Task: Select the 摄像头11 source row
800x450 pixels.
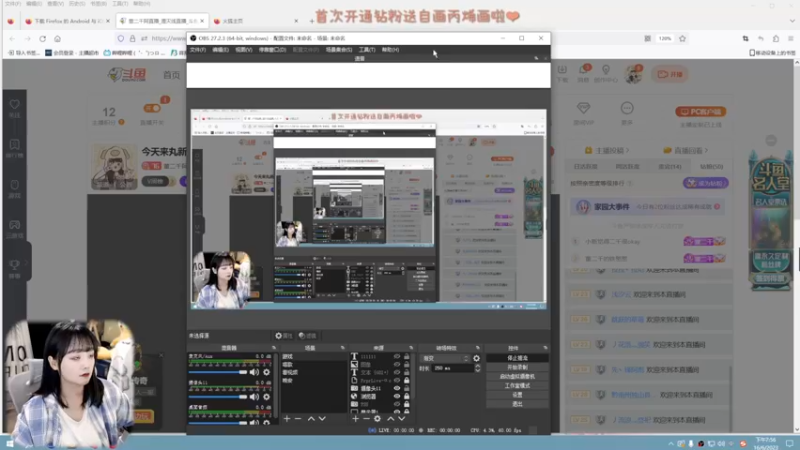Action: pyautogui.click(x=381, y=388)
